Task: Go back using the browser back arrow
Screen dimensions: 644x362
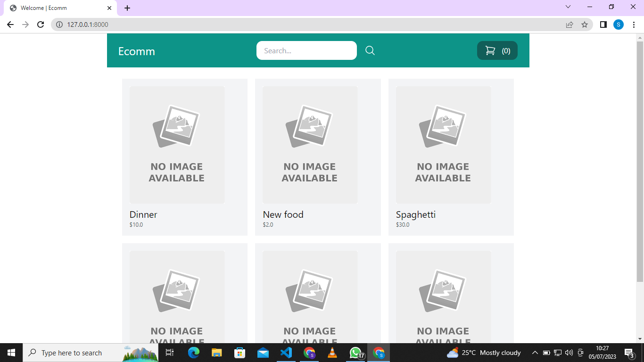Action: (10, 25)
